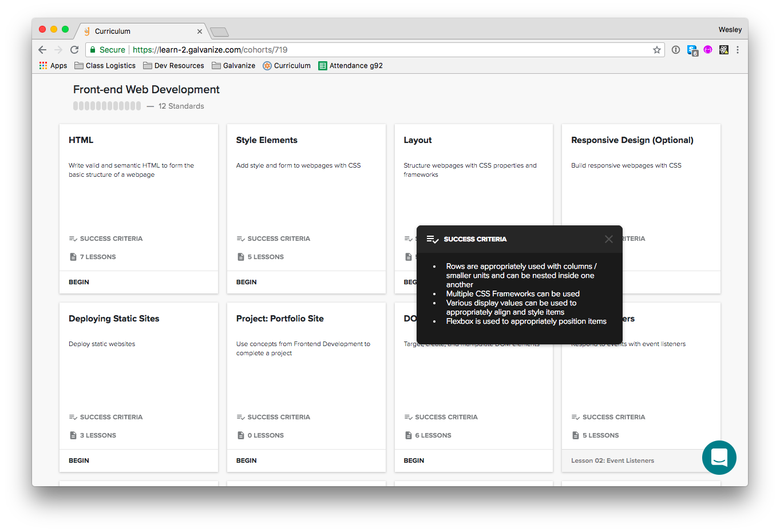Click the magenta round extension icon
Viewport: 780px width, 532px height.
[708, 50]
